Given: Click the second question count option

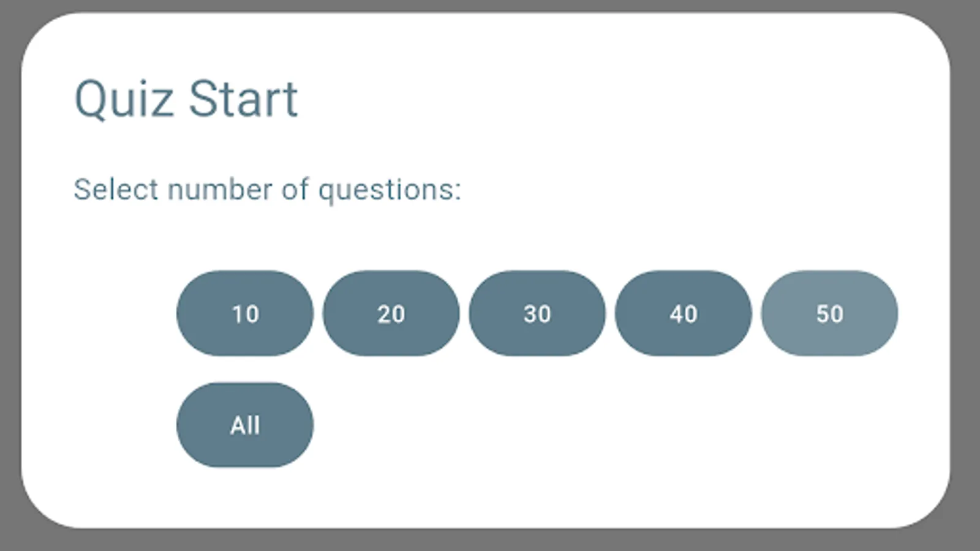Looking at the screenshot, I should tap(391, 313).
